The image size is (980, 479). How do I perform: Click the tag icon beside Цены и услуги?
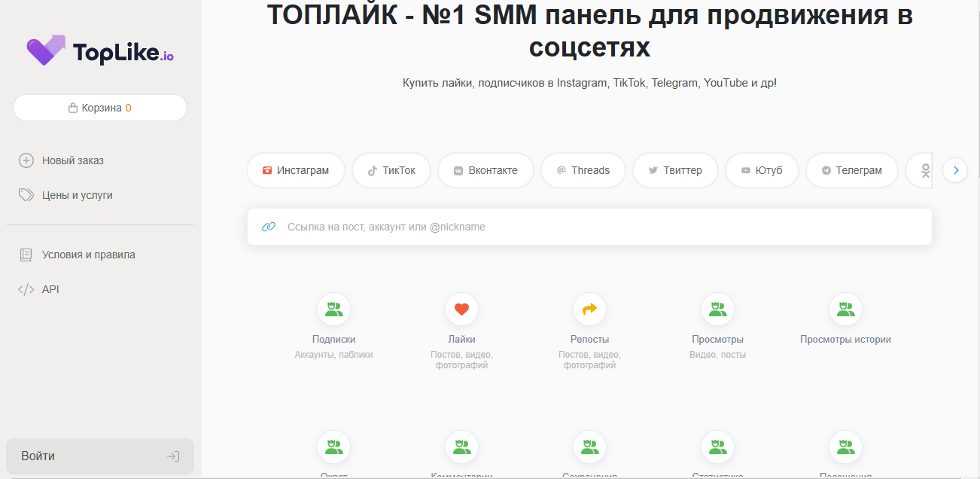[26, 195]
